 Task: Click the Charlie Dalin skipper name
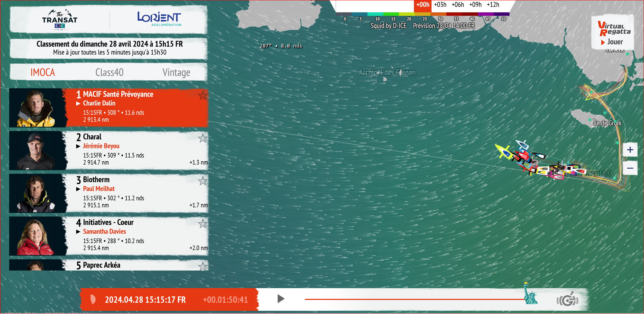99,103
